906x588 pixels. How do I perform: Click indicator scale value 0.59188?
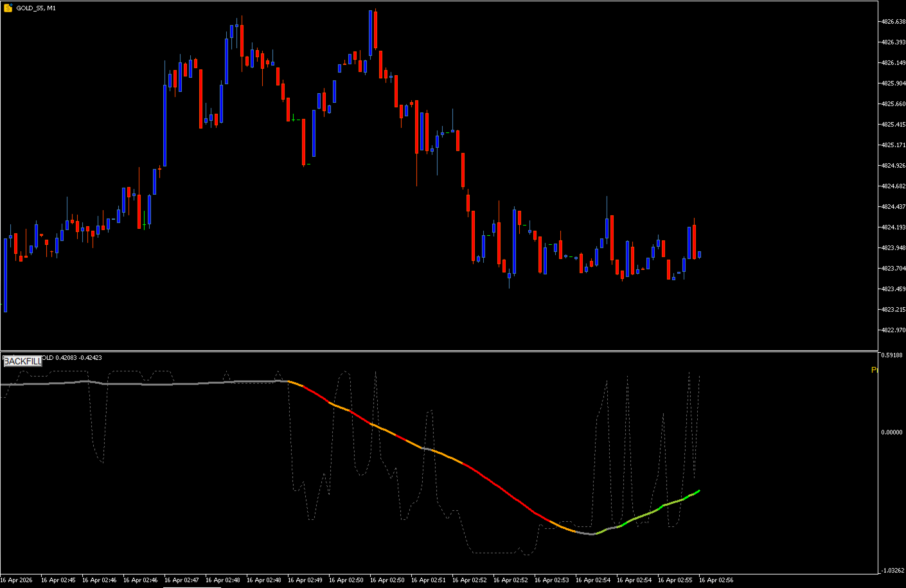(893, 355)
